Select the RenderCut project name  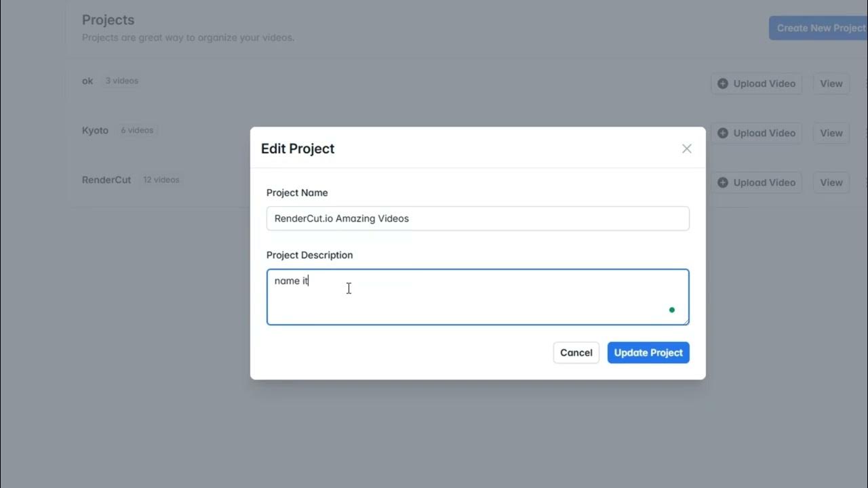point(106,180)
